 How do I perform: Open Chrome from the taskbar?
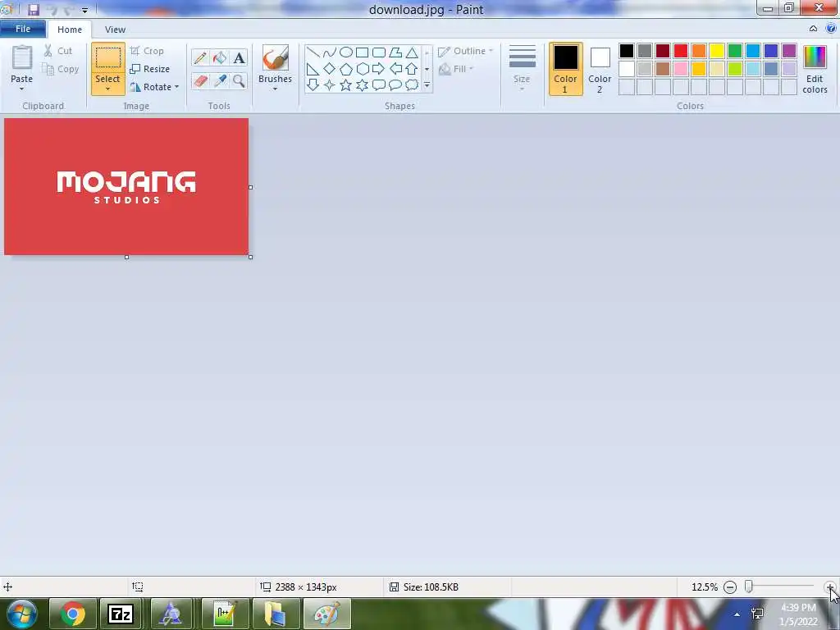pyautogui.click(x=73, y=614)
